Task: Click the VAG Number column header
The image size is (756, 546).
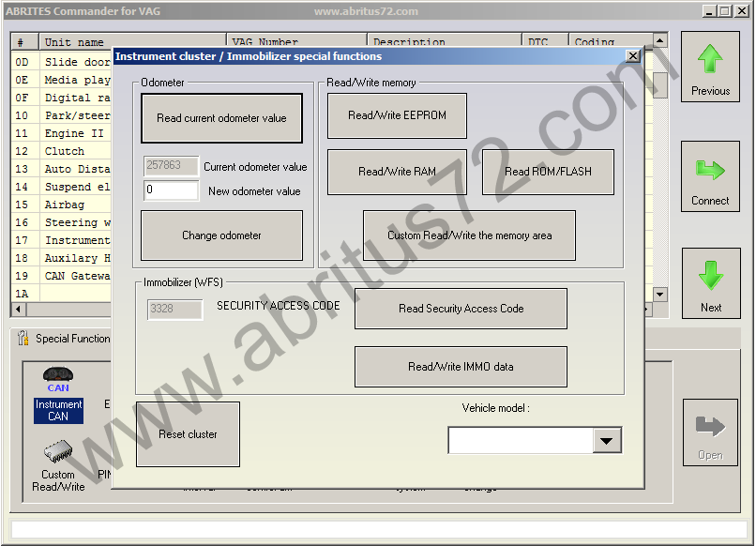Action: [296, 42]
